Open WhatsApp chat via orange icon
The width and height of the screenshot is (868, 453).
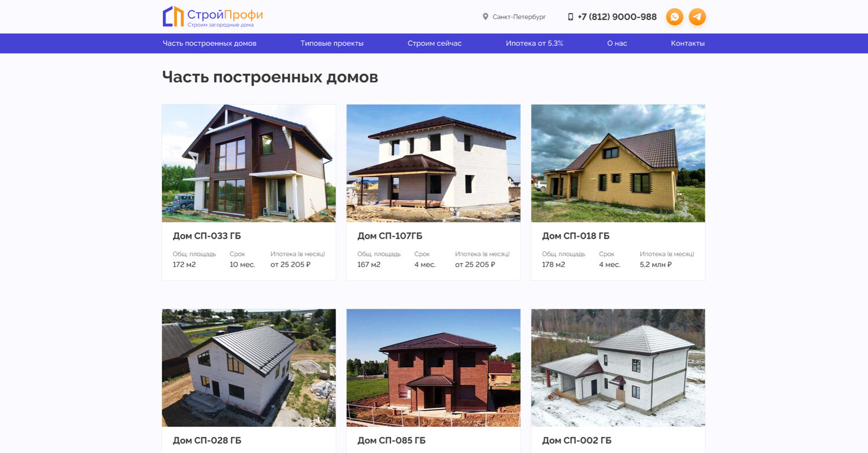point(675,17)
